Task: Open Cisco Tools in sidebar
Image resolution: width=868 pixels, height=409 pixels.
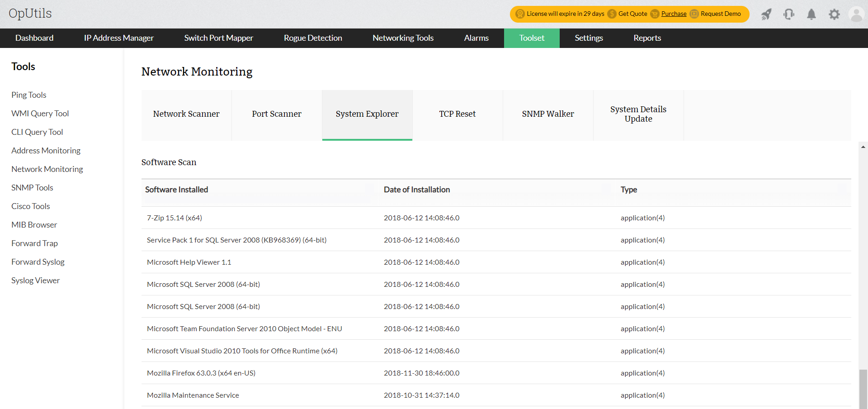Action: pyautogui.click(x=31, y=206)
